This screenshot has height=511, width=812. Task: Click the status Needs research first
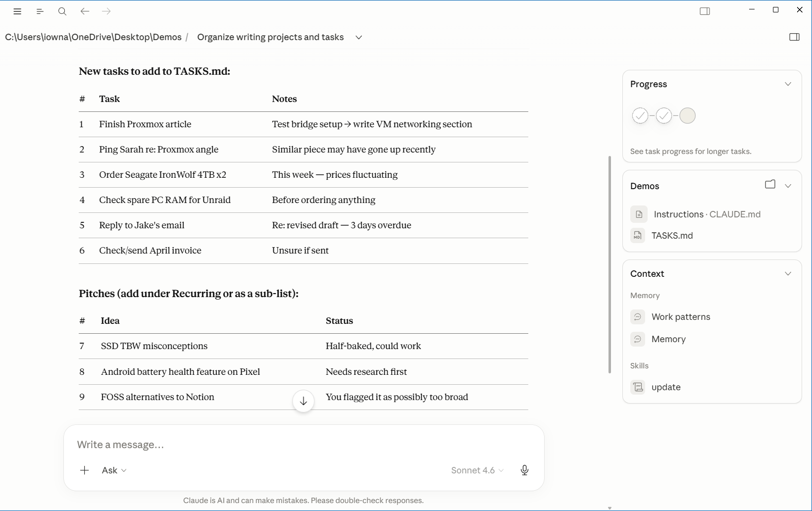366,372
